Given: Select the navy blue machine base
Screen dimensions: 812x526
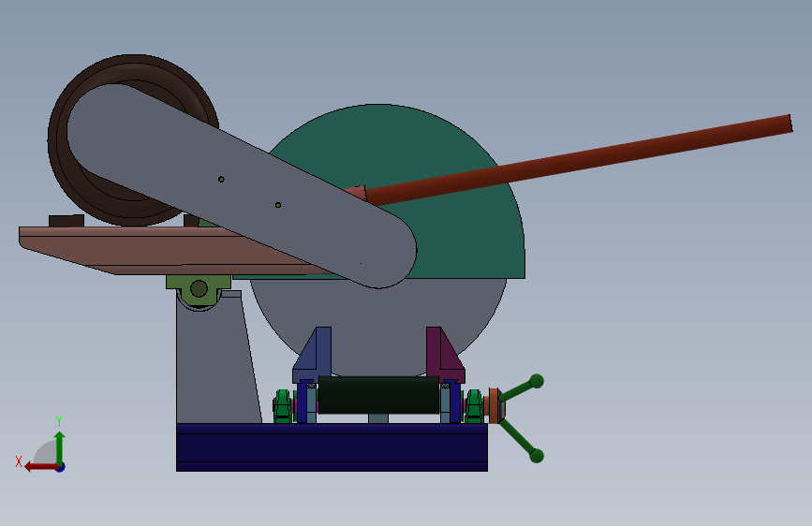Looking at the screenshot, I should coord(332,447).
